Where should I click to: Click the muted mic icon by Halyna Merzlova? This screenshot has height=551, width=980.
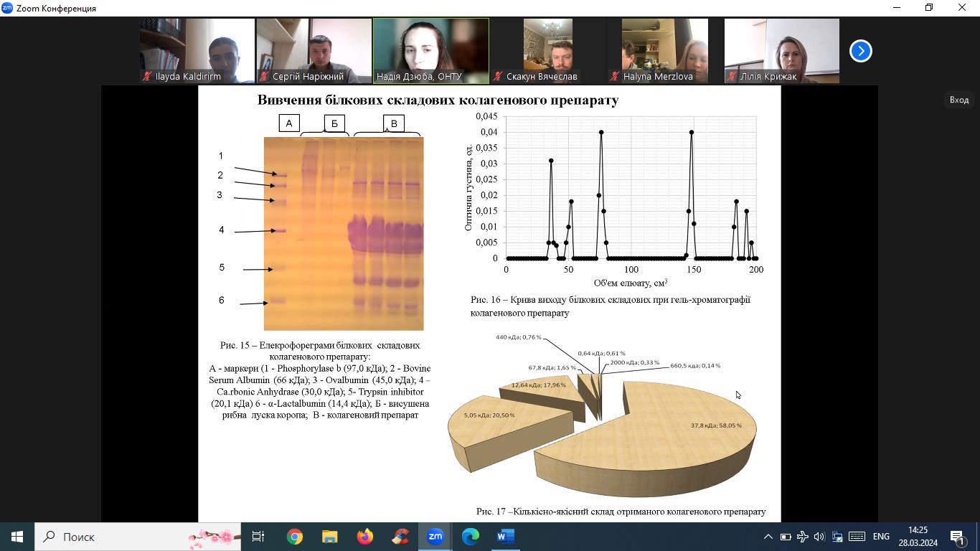[x=615, y=76]
